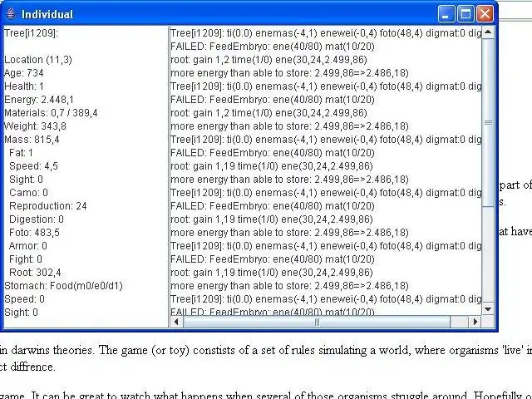Image resolution: width=532 pixels, height=399 pixels.
Task: Click the 'Reproduction: 24' entry
Action: click(x=48, y=206)
